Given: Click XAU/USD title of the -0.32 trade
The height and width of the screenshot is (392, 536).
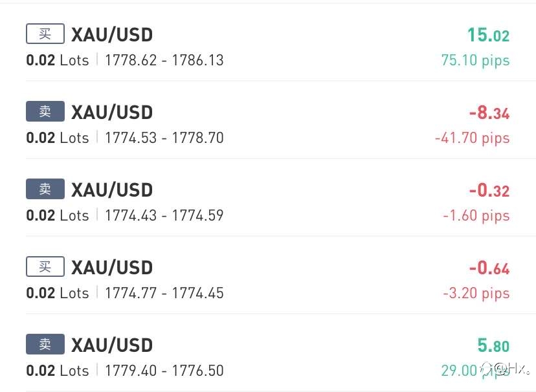Looking at the screenshot, I should coord(112,190).
